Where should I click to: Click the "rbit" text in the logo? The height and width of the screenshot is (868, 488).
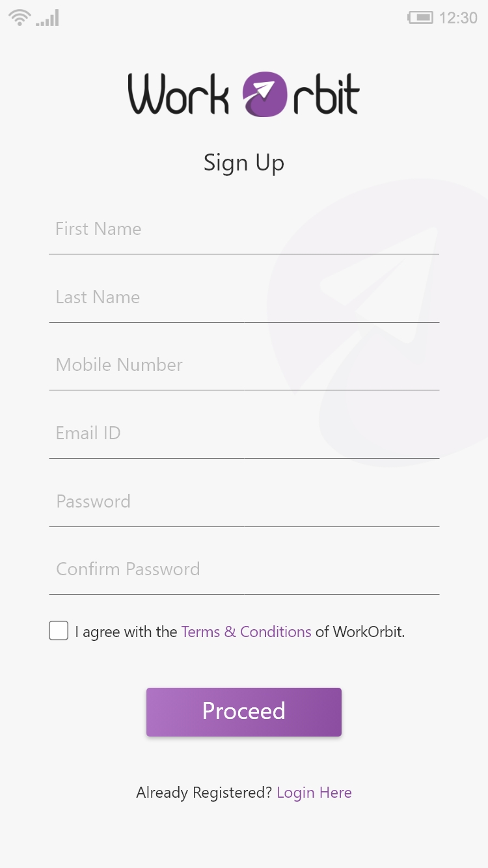point(326,95)
